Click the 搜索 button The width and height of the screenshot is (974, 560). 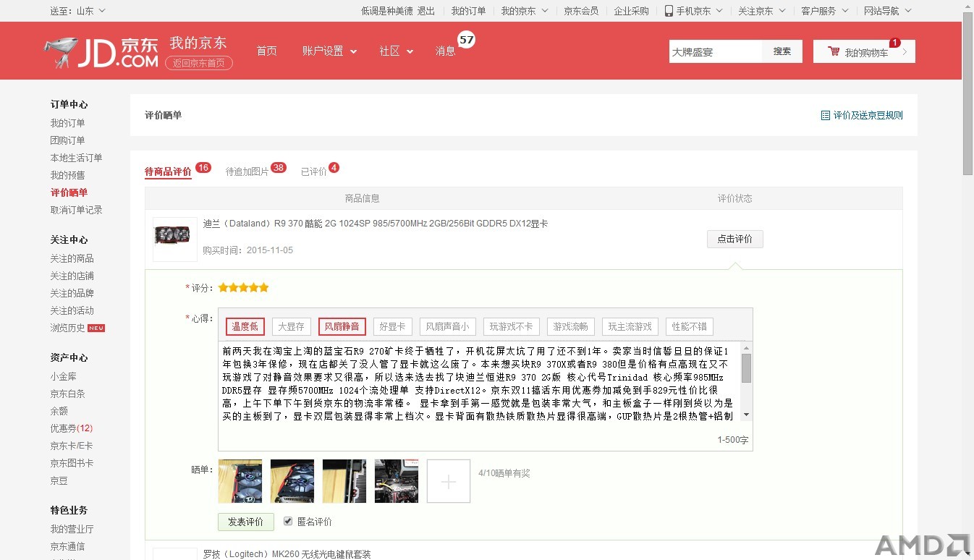click(x=782, y=51)
